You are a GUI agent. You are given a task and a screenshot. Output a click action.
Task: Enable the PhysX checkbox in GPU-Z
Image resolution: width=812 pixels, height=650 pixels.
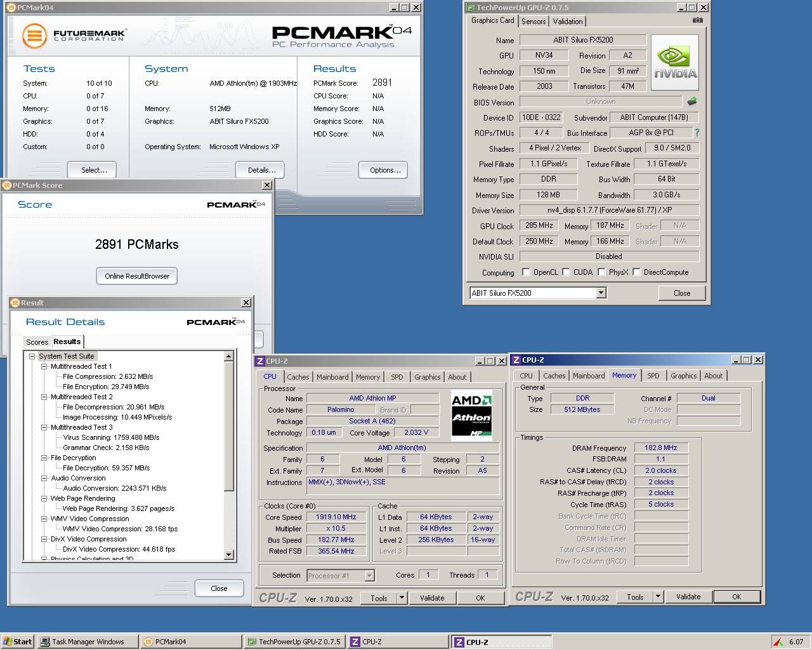pyautogui.click(x=601, y=272)
